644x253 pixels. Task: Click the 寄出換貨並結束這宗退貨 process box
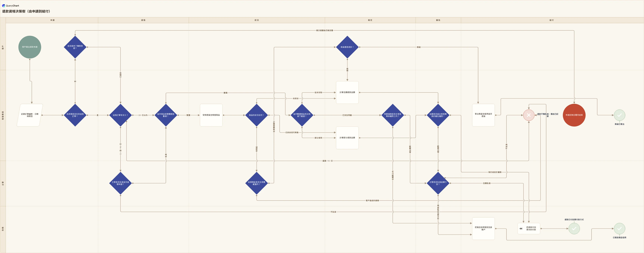click(x=484, y=115)
